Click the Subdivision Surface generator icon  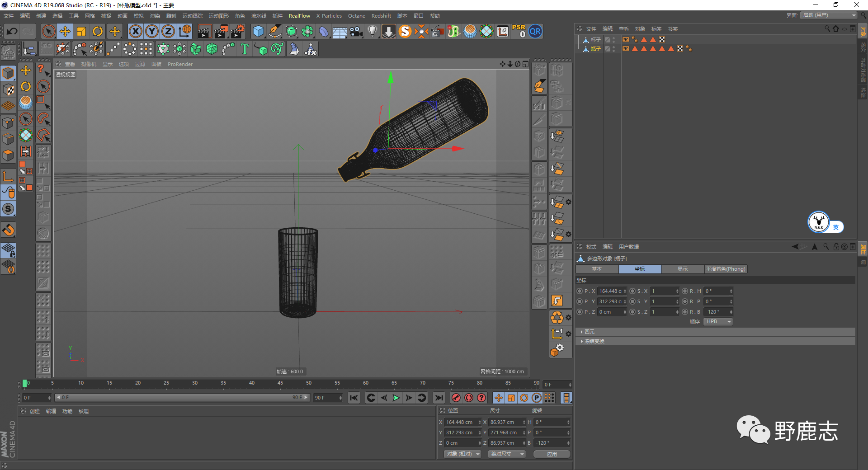click(291, 31)
